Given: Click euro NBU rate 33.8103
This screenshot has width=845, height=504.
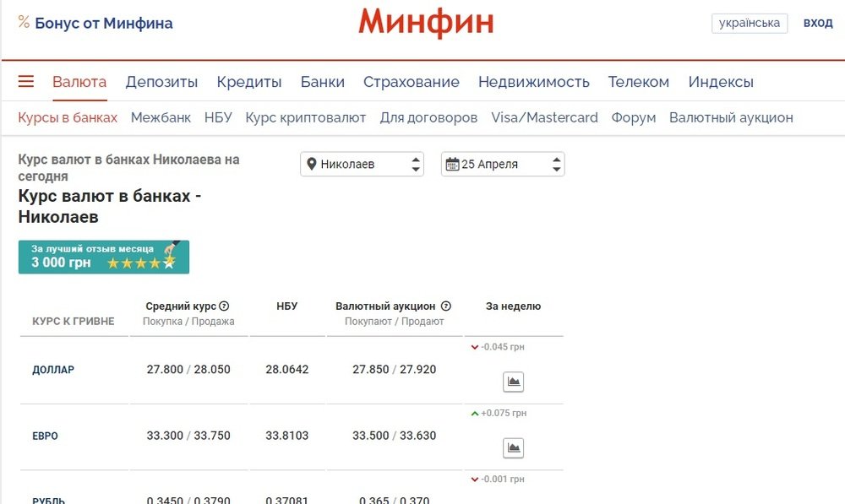Looking at the screenshot, I should 286,436.
